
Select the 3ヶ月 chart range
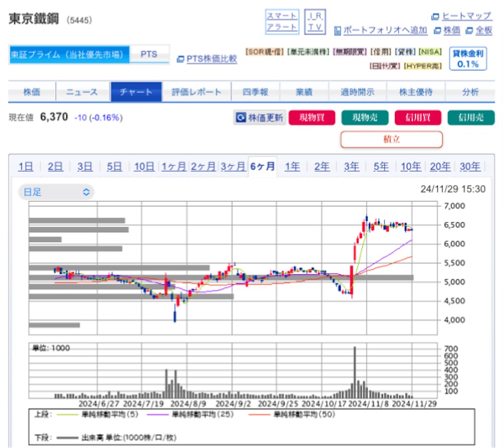[x=233, y=167]
